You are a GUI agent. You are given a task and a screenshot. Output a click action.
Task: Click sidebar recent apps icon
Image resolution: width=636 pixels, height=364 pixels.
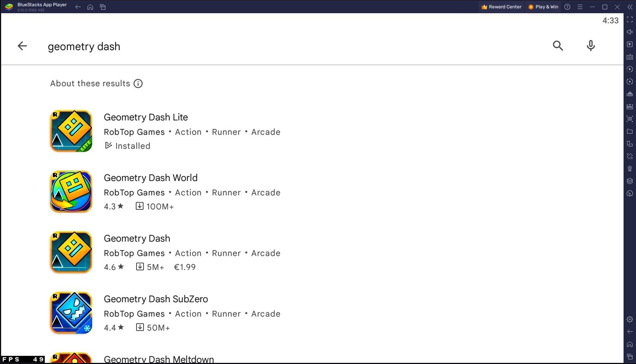(x=630, y=357)
